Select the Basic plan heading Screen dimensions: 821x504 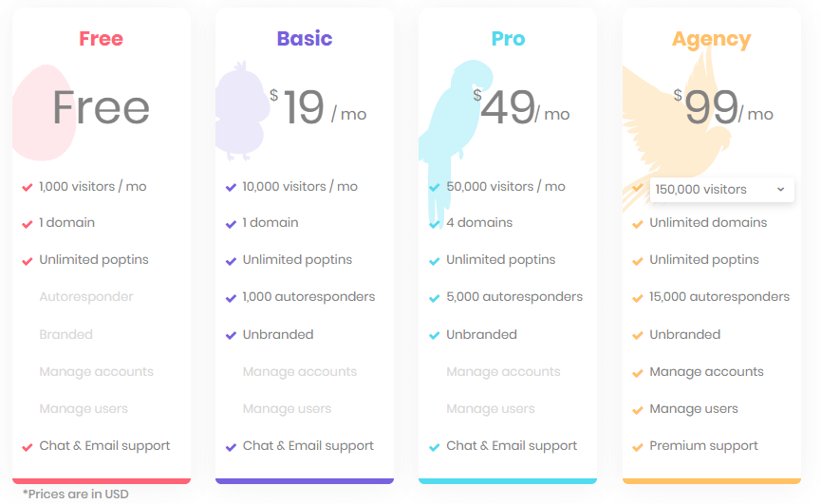coord(305,39)
